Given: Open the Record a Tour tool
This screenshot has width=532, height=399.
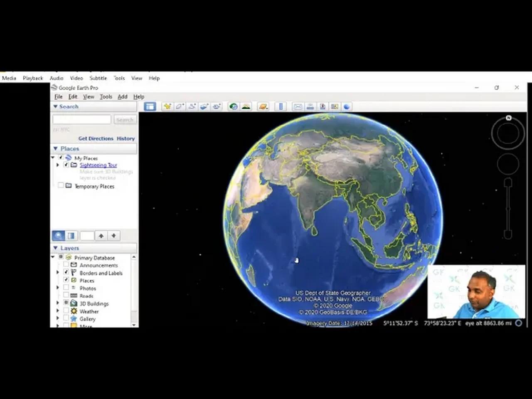Looking at the screenshot, I should pos(217,106).
